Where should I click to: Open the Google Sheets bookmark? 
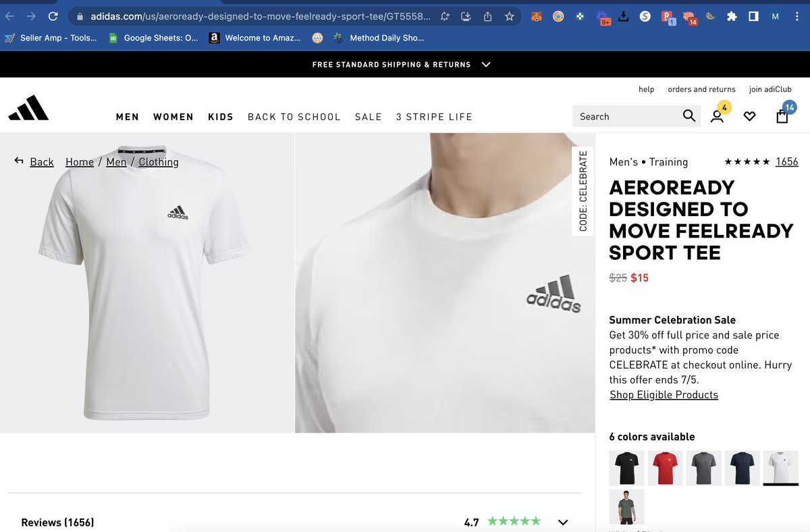(x=153, y=38)
